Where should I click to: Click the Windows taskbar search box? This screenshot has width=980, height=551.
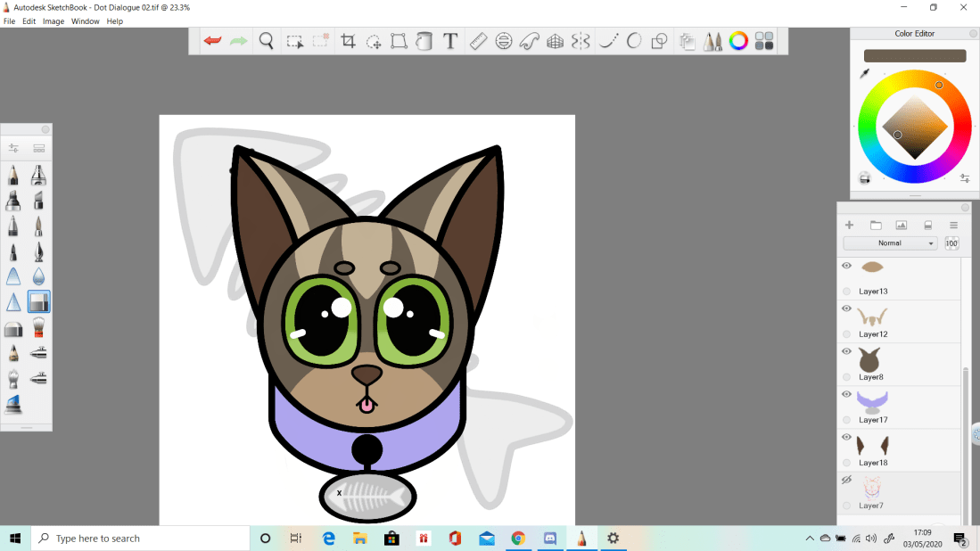coord(141,539)
